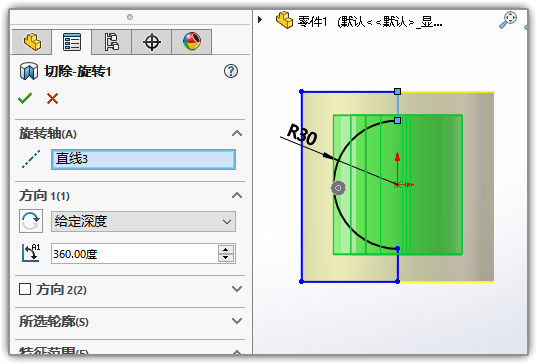The height and width of the screenshot is (364, 537).
Task: Click the 360.00度 angle field
Action: (x=135, y=254)
